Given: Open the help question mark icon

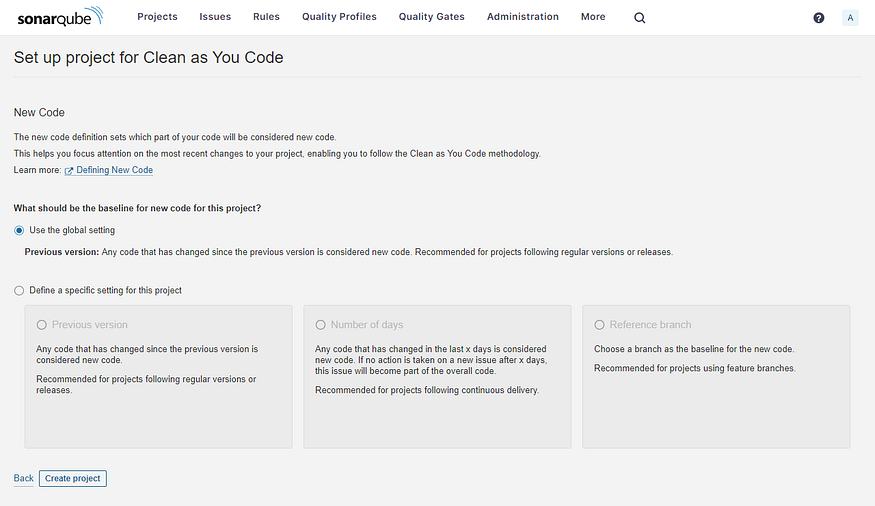Looking at the screenshot, I should point(819,18).
